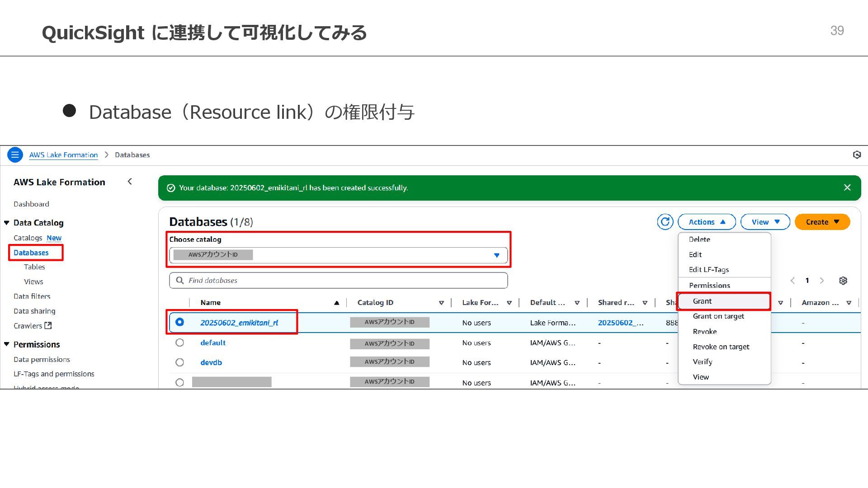The width and height of the screenshot is (868, 488).
Task: Choose Revoke on target menu entry
Action: (721, 347)
